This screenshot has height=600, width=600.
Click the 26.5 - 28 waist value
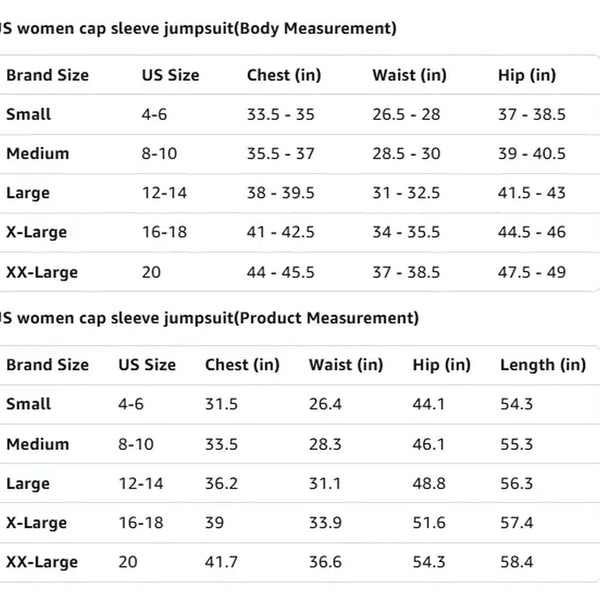[406, 115]
